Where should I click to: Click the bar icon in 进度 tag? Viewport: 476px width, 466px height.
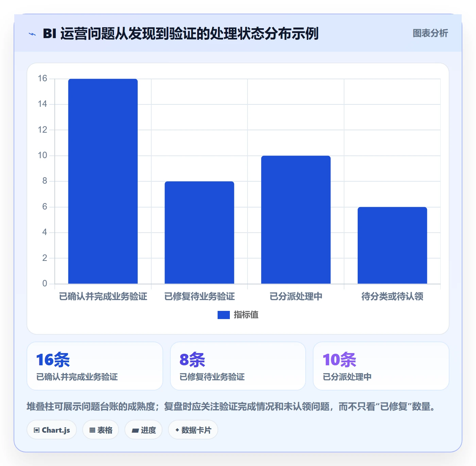point(135,431)
